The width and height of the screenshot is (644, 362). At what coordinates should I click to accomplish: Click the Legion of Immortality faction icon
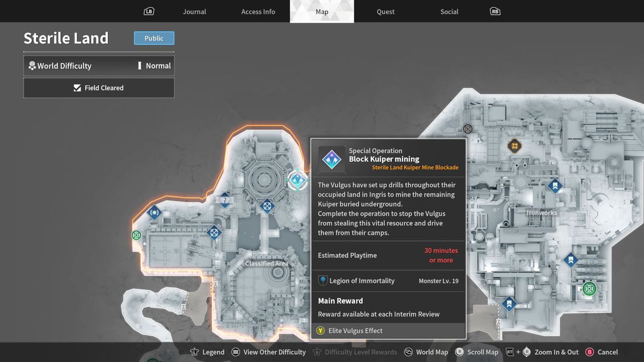click(x=323, y=280)
